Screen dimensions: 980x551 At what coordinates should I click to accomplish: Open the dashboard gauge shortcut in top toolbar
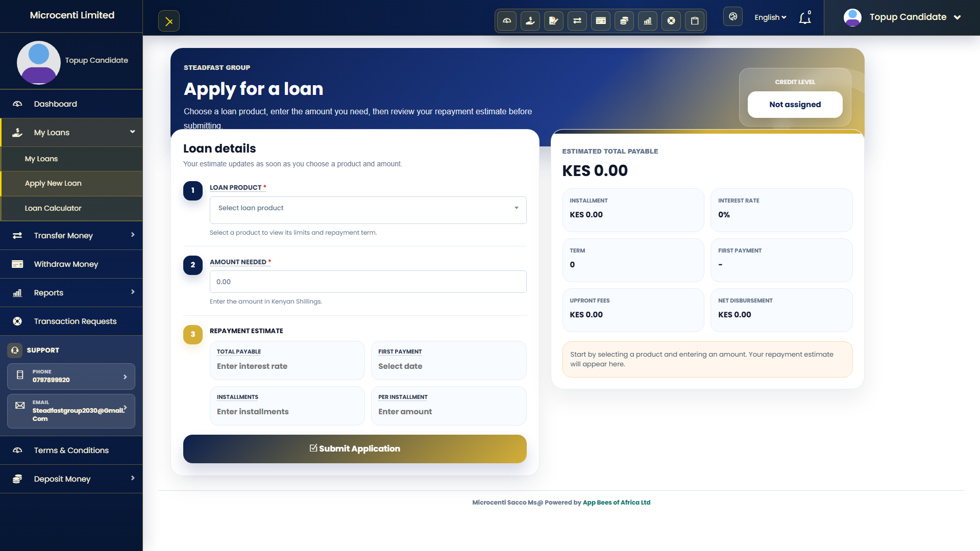tap(507, 21)
